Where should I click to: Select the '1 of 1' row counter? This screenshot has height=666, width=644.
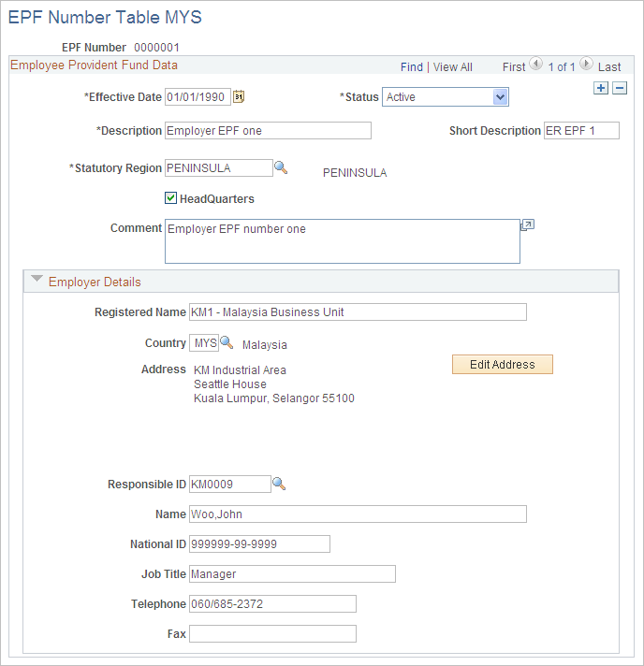click(x=561, y=67)
